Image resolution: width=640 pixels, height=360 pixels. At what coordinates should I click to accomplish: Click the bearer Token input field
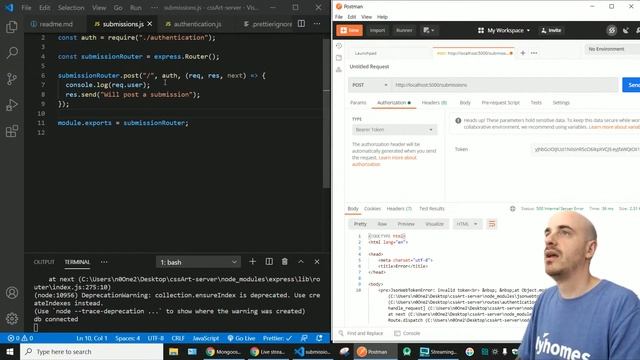coord(585,149)
